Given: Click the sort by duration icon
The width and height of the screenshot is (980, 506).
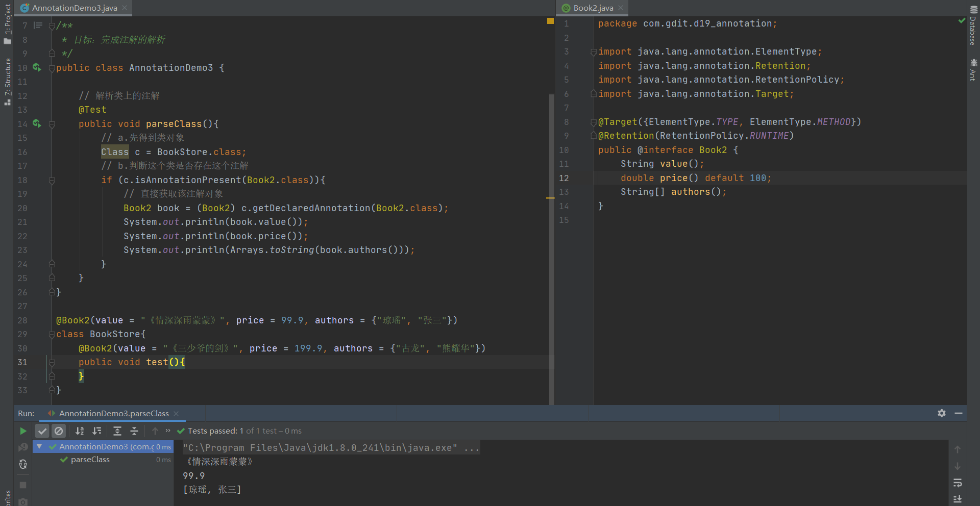Looking at the screenshot, I should (x=97, y=431).
